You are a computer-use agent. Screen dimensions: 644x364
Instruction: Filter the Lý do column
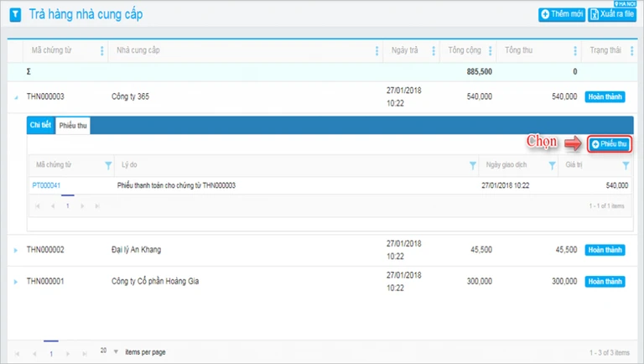pyautogui.click(x=473, y=165)
